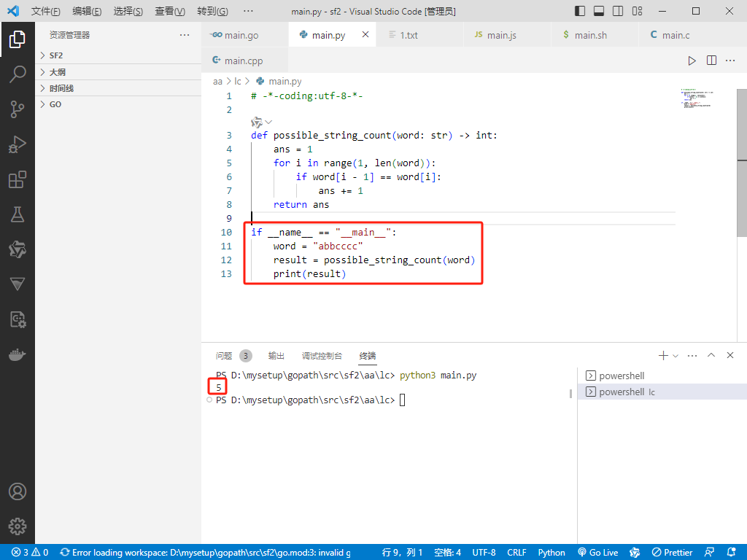Image resolution: width=747 pixels, height=560 pixels.
Task: Toggle the primary side bar layout
Action: 580,11
